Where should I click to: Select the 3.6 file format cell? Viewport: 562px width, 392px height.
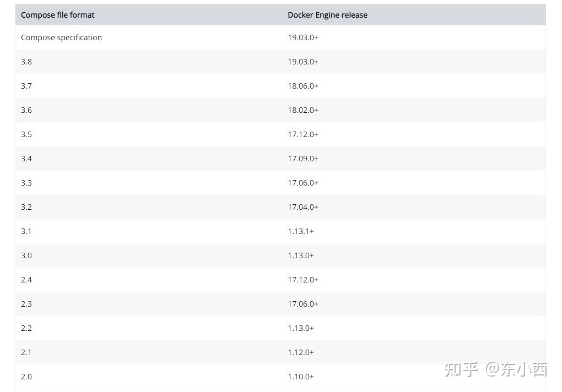26,110
